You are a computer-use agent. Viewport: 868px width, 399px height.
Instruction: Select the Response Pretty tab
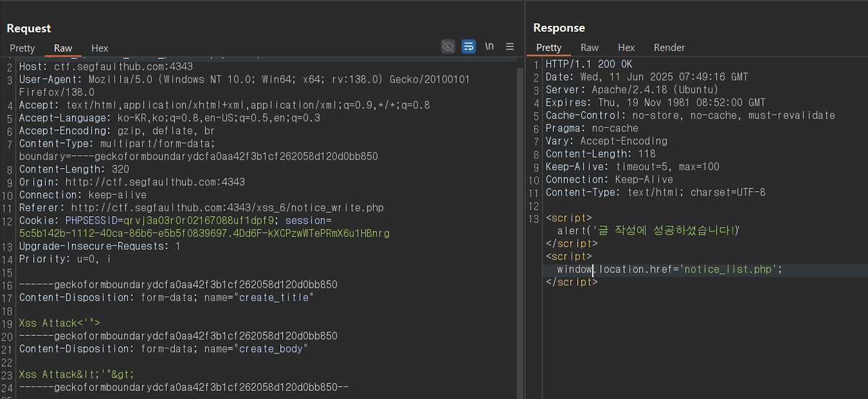549,47
